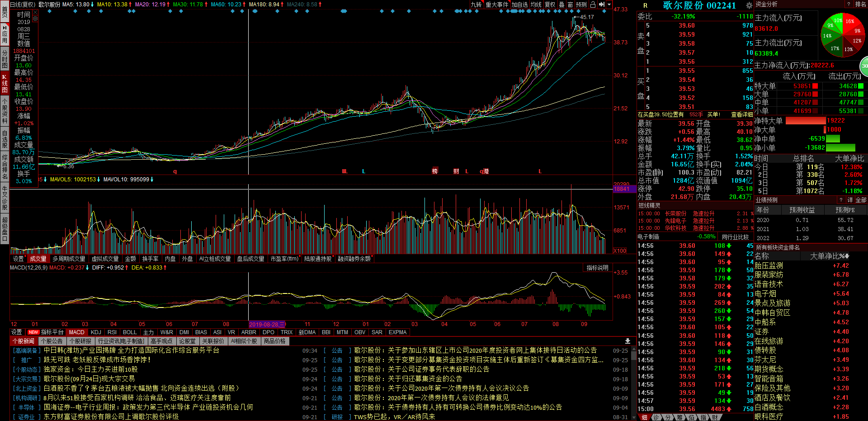Switch to 换手率 tab
Image resolution: width=868 pixels, height=421 pixels.
150,259
